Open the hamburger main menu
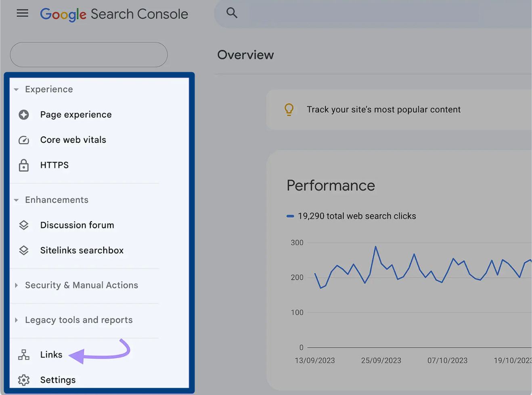 click(22, 13)
